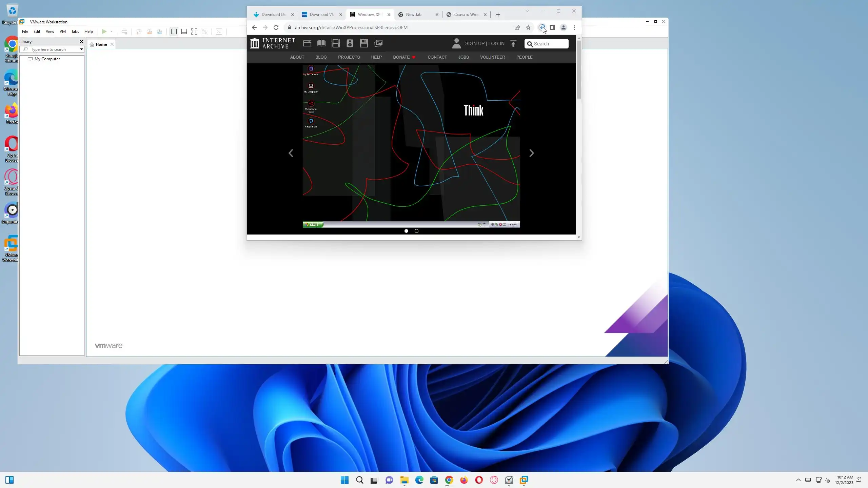868x488 pixels.
Task: Show next screenshot with right carousel arrow
Action: coord(531,153)
